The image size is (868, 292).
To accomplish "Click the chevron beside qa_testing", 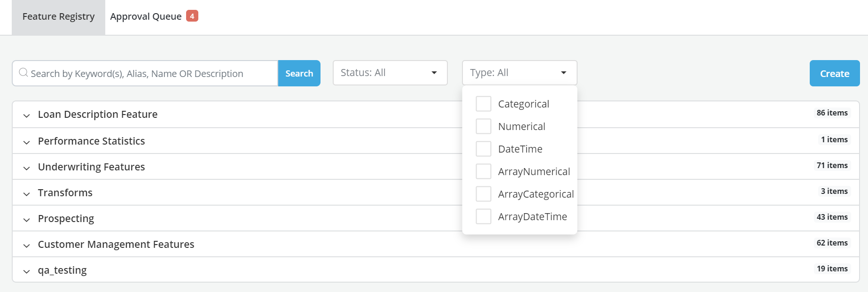I will pos(27,271).
